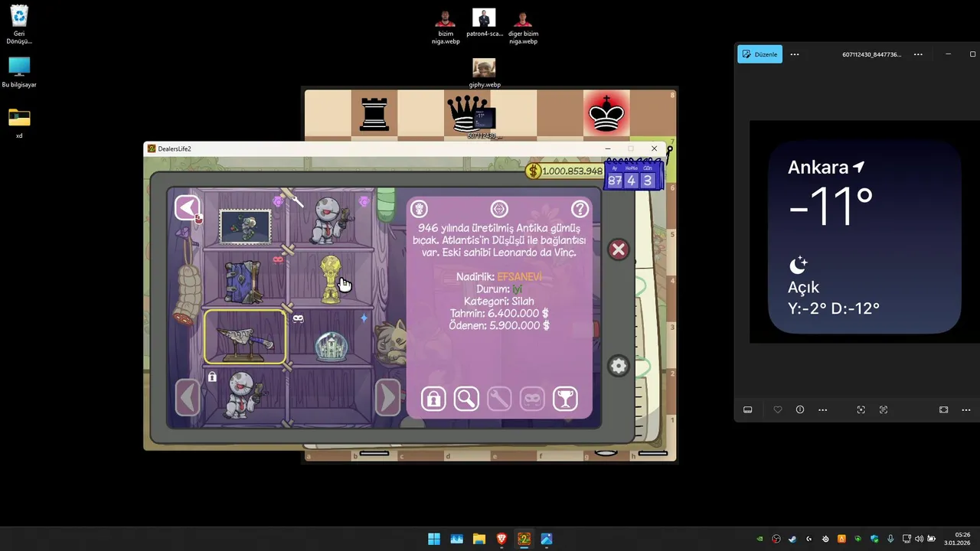Viewport: 980px width, 551px height.
Task: Click the visual search scan icon in Photos
Action: point(861,409)
